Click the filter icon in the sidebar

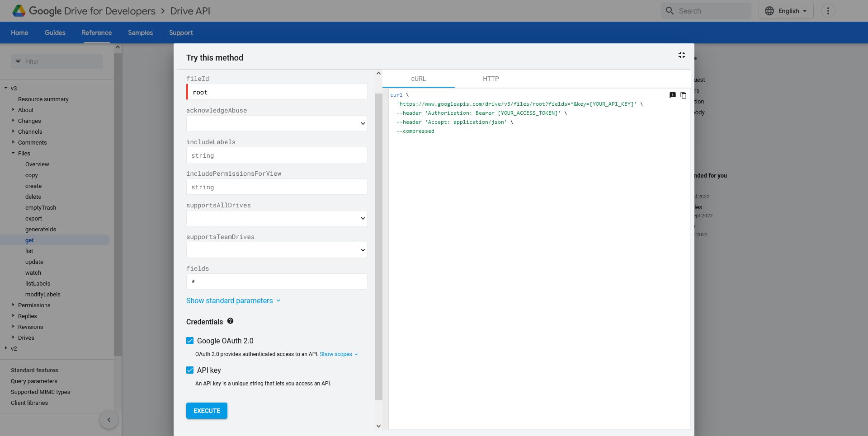(x=18, y=61)
